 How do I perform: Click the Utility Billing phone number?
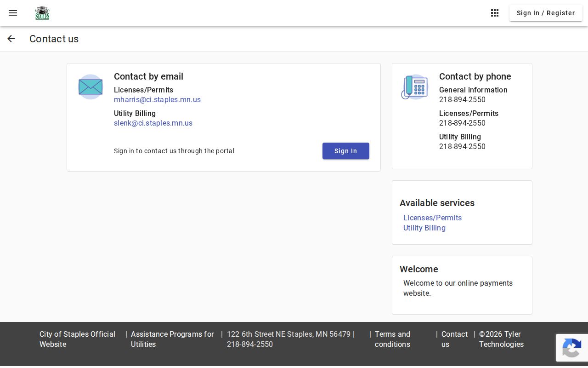(x=462, y=147)
